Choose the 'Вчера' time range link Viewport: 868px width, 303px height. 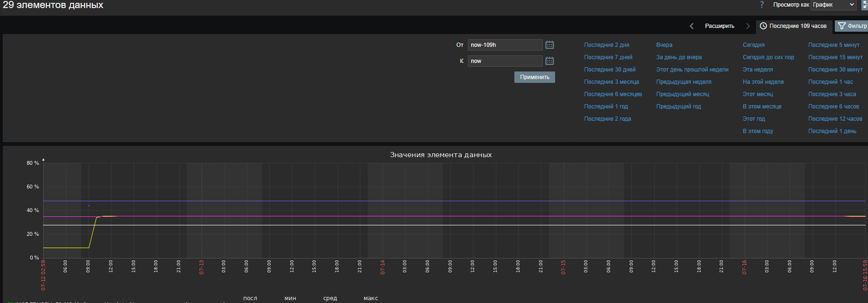664,45
